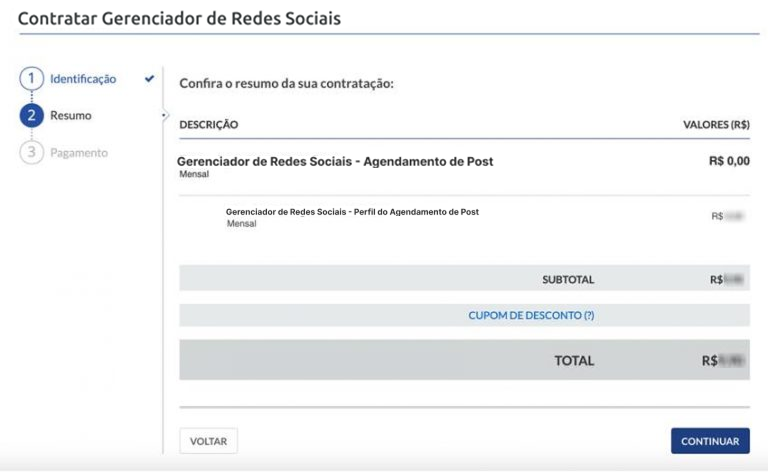Click the Confira o resumo heading text
The image size is (768, 472).
tap(287, 83)
